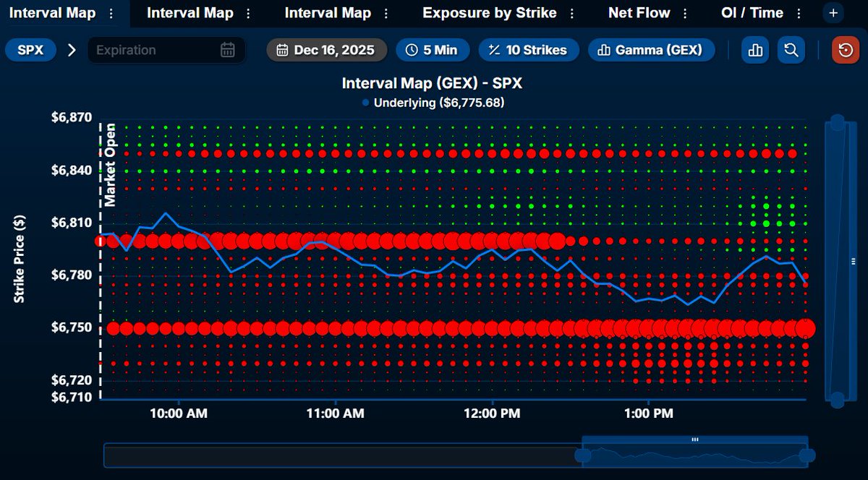The width and height of the screenshot is (868, 480).
Task: Open options menu for Exposure by Strike tab
Action: tap(571, 13)
